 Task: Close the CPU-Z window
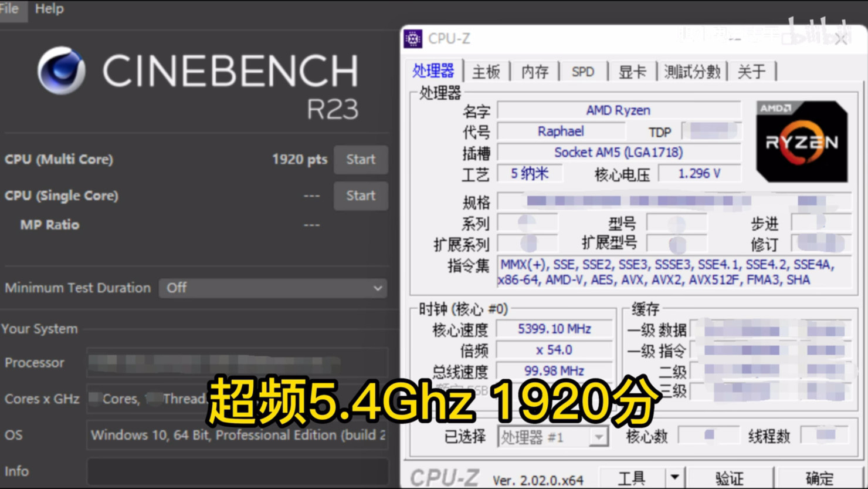pyautogui.click(x=840, y=39)
